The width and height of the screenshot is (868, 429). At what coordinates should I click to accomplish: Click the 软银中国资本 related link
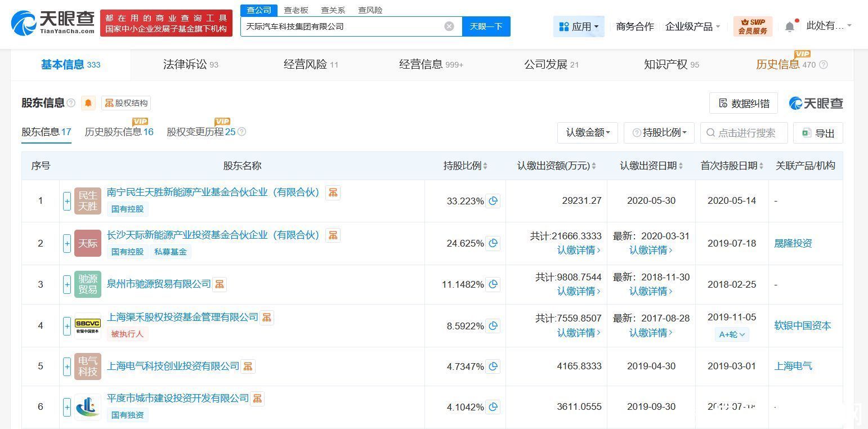(803, 325)
